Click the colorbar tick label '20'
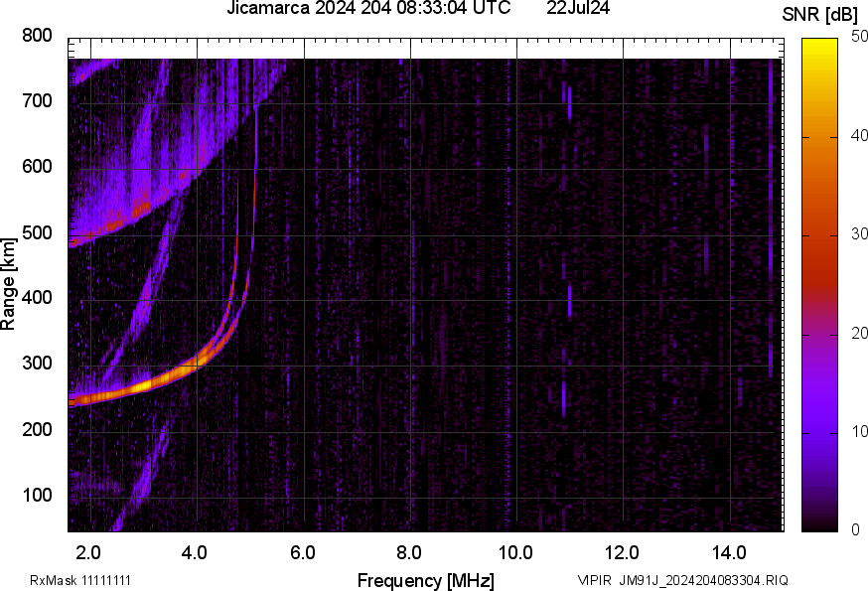 click(859, 333)
